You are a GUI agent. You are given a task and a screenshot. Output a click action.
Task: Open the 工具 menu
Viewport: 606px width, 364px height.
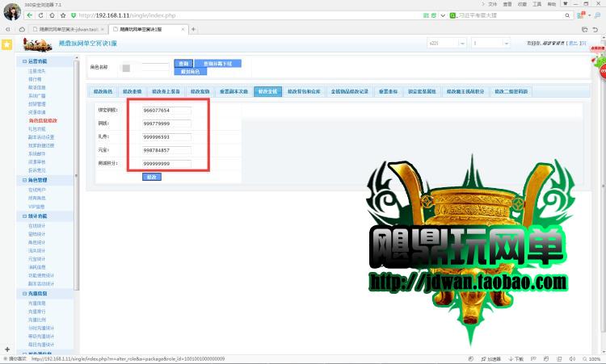tap(537, 4)
